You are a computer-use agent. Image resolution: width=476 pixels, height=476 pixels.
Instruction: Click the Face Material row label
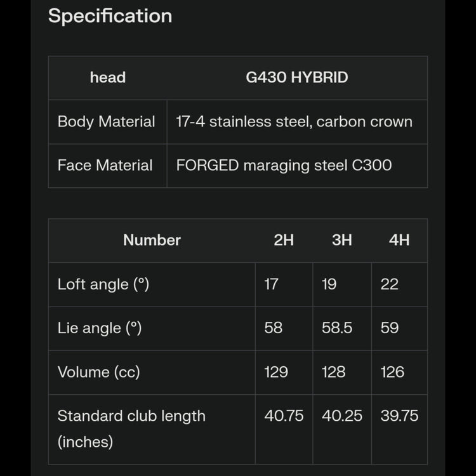(x=105, y=165)
